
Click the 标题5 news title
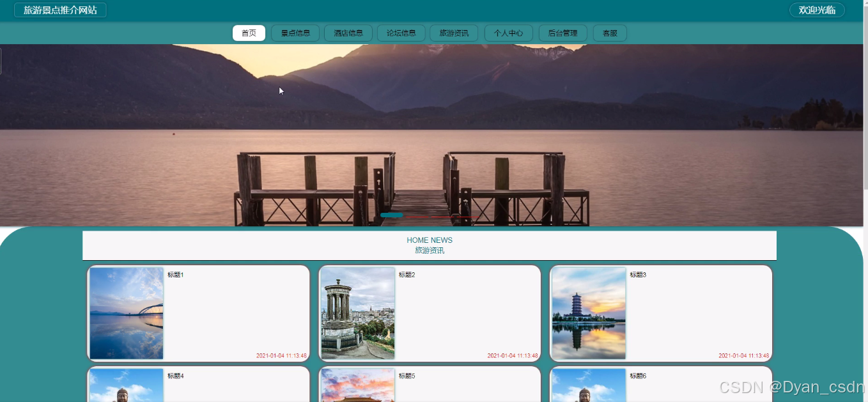click(x=407, y=376)
